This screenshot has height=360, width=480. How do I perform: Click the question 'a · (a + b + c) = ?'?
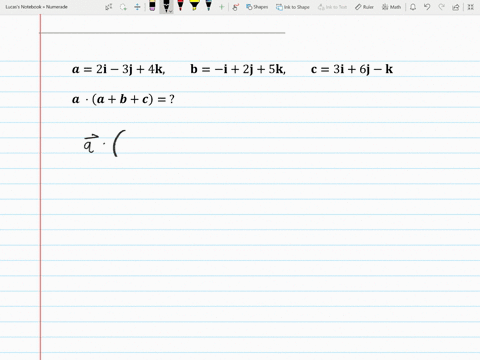123,99
